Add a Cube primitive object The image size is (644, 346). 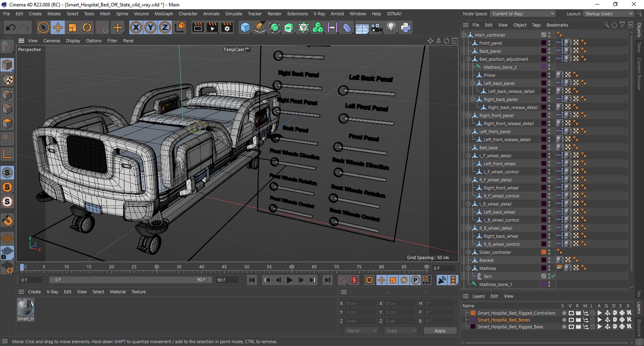(x=245, y=27)
